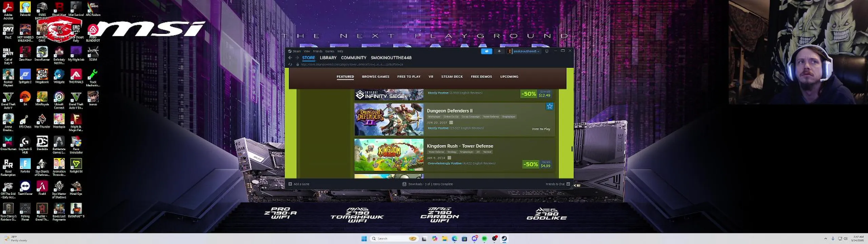Image resolution: width=868 pixels, height=244 pixels.
Task: Select the SCUM desktop icon
Action: click(93, 54)
